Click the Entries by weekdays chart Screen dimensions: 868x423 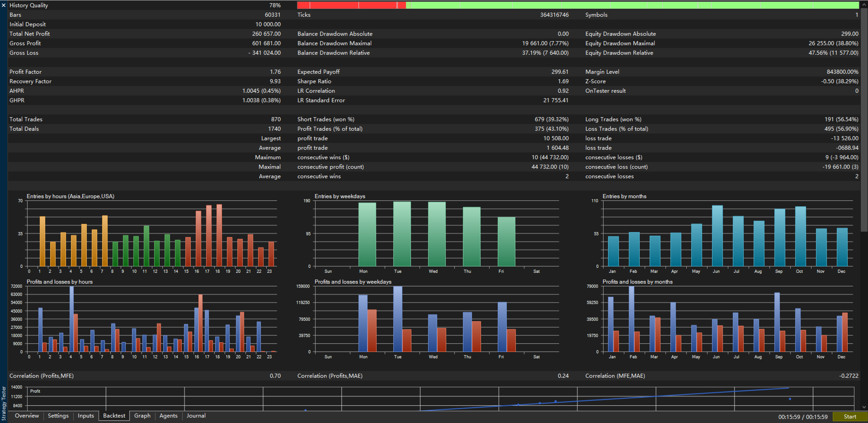click(436, 233)
